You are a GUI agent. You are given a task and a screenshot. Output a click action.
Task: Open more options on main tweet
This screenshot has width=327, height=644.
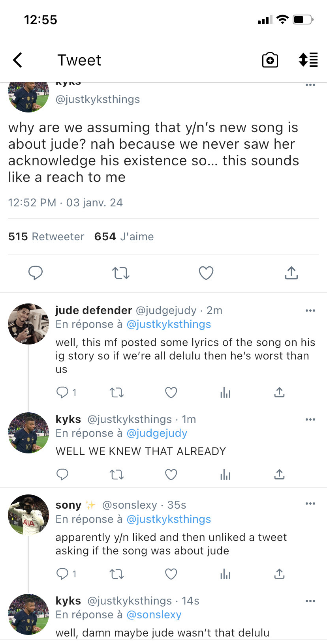tap(310, 85)
